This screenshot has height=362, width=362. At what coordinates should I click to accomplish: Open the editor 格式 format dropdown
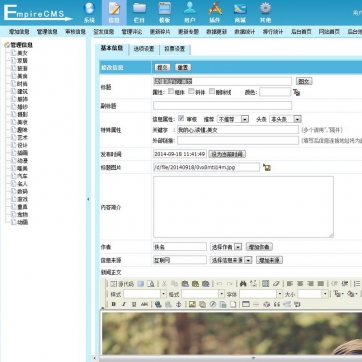click(203, 294)
